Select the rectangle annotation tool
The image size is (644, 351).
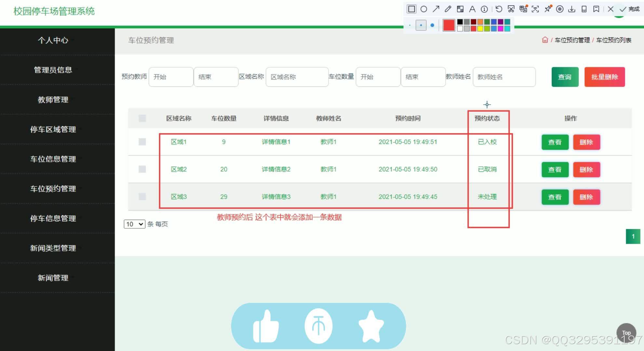(411, 9)
